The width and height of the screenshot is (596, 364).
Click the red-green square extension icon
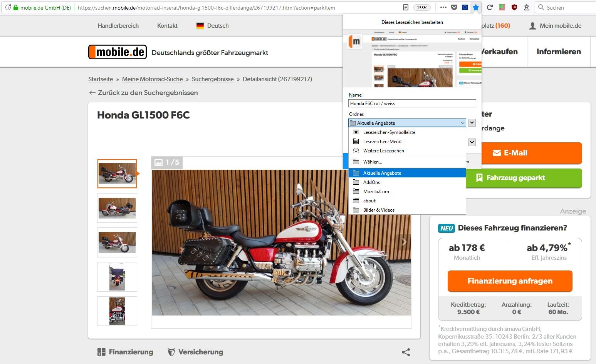(x=502, y=7)
